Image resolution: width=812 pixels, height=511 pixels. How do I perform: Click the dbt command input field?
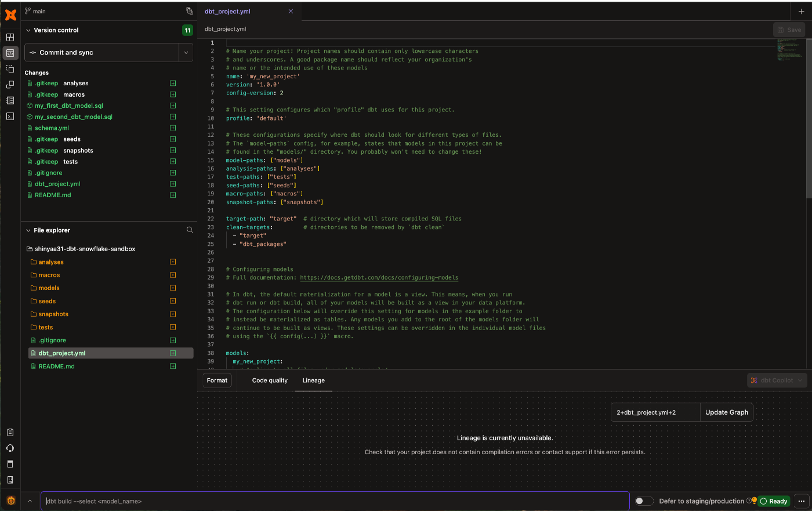[x=335, y=501]
